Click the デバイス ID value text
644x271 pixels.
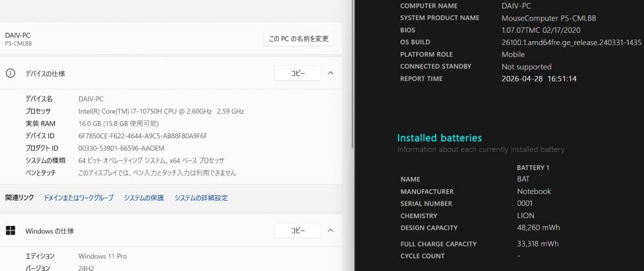(142, 136)
